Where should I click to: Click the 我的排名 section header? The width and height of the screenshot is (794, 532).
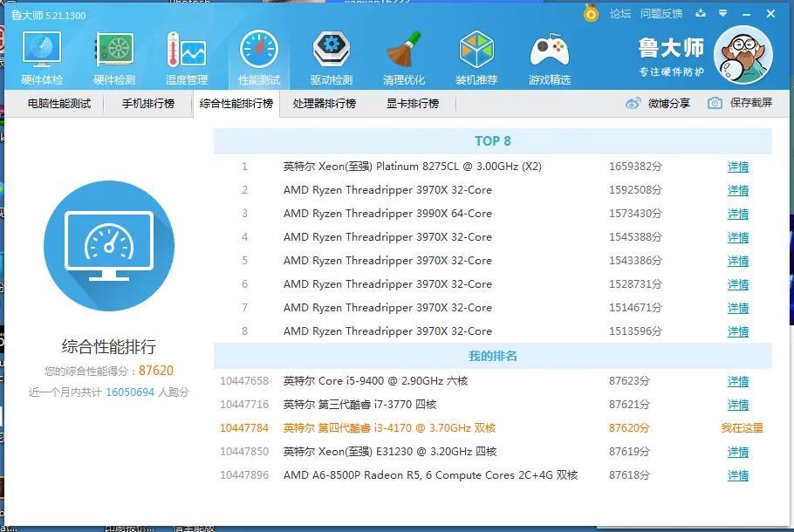point(493,356)
